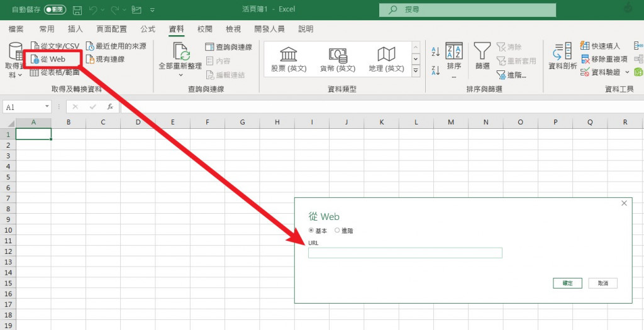This screenshot has width=644, height=330.
Task: Click the A1 Name Box
Action: 23,107
